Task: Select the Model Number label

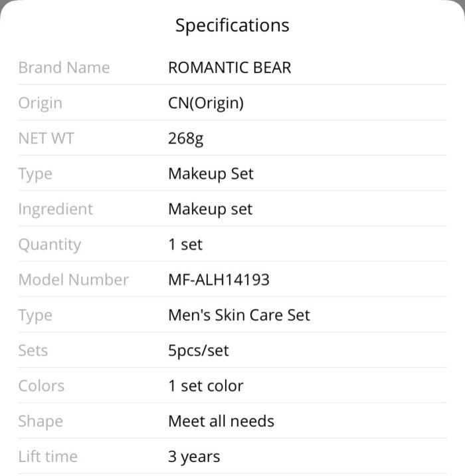Action: 74,280
